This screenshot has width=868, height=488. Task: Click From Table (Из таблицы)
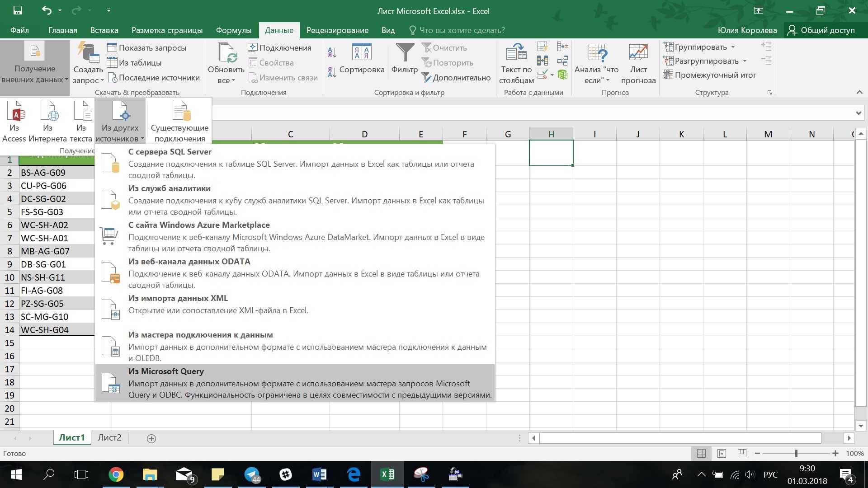[134, 62]
